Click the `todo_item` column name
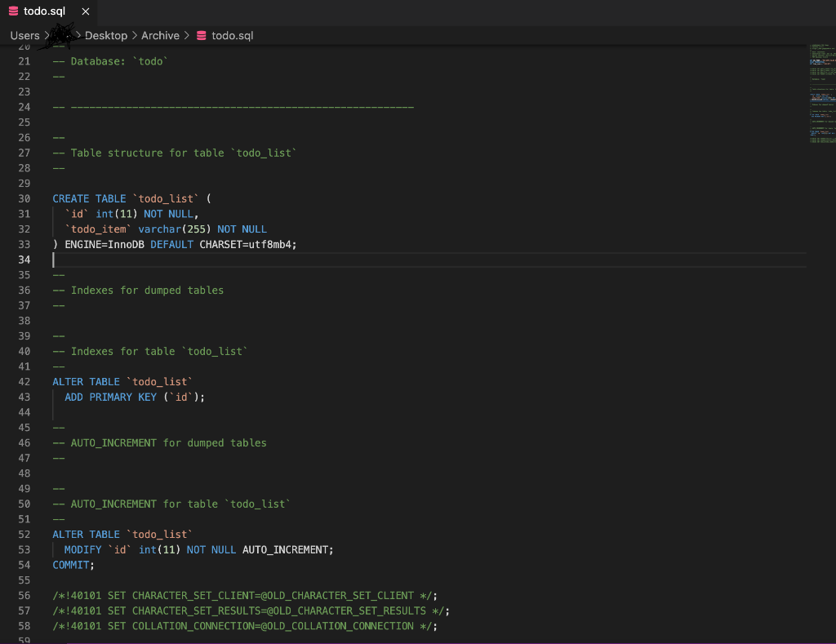This screenshot has width=836, height=644. 98,229
